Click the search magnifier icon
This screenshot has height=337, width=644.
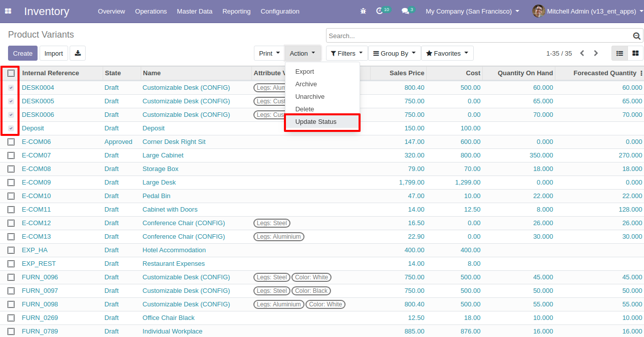[636, 36]
